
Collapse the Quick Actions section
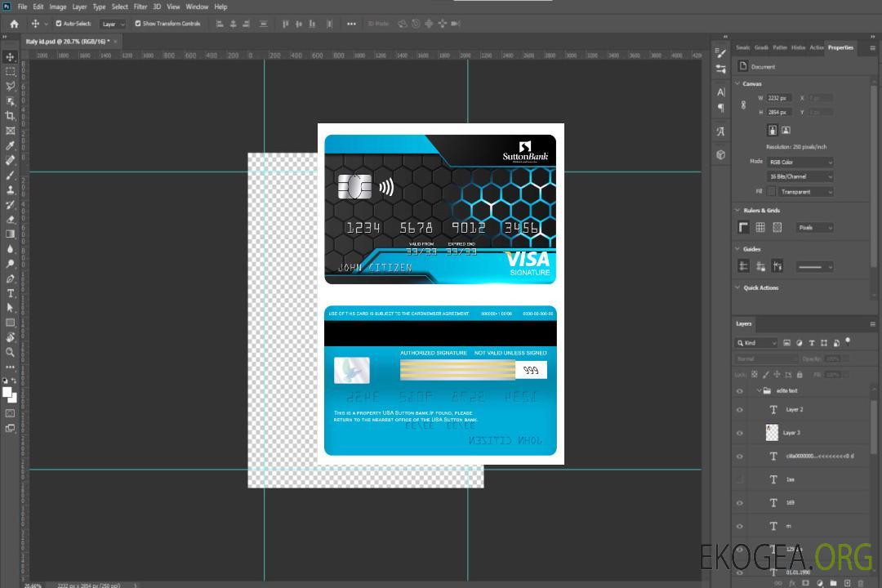click(x=737, y=287)
